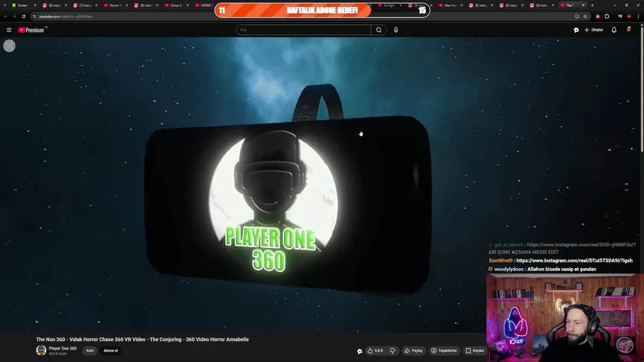Open the notifications bell
The width and height of the screenshot is (644, 362).
click(x=614, y=30)
